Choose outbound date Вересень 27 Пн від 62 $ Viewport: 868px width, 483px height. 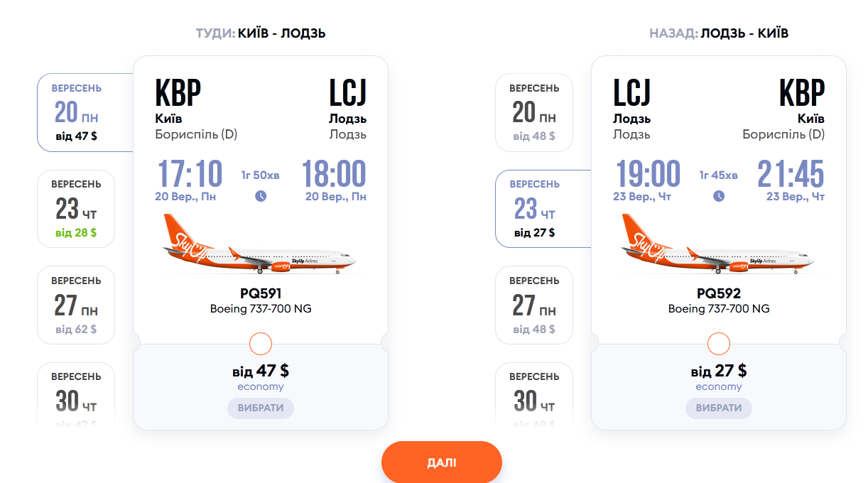coord(76,305)
